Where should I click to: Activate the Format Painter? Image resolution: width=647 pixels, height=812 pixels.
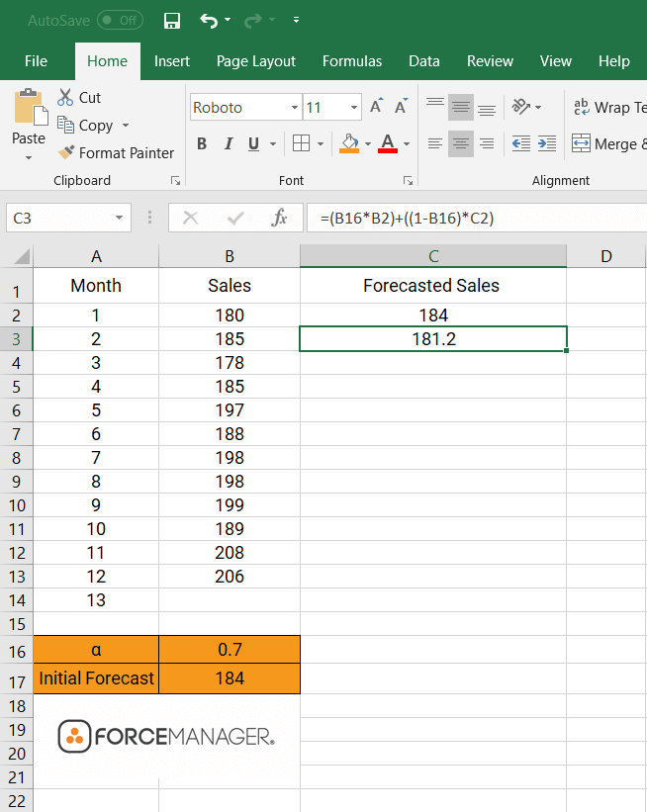click(x=116, y=152)
